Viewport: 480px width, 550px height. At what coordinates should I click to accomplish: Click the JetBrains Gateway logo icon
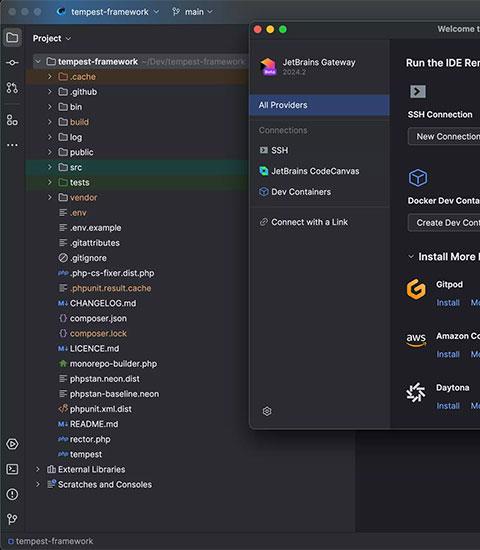click(x=268, y=66)
